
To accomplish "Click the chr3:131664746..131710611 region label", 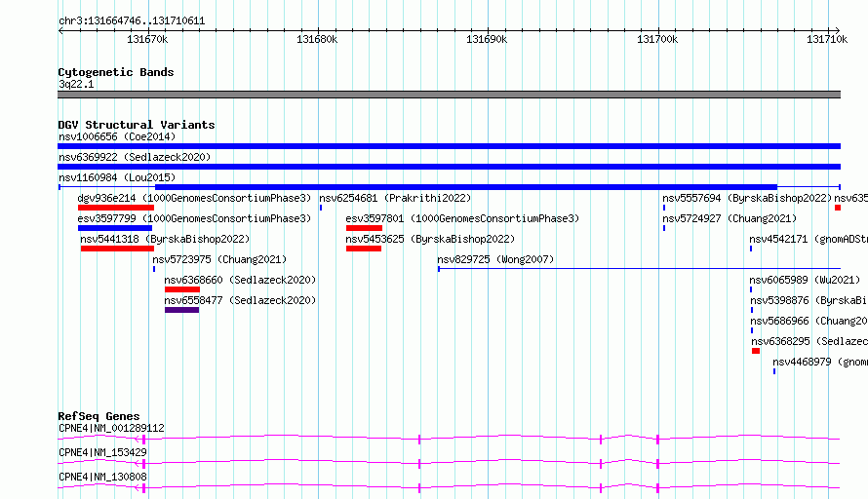I will [x=132, y=21].
